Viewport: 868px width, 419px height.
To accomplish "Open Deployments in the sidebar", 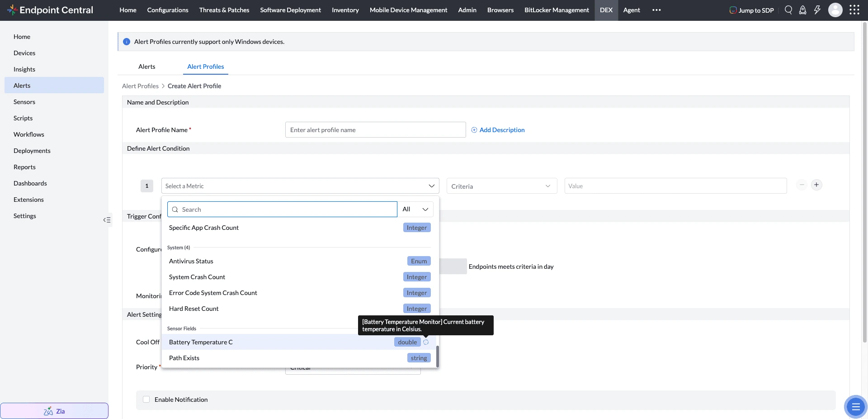I will (54, 151).
